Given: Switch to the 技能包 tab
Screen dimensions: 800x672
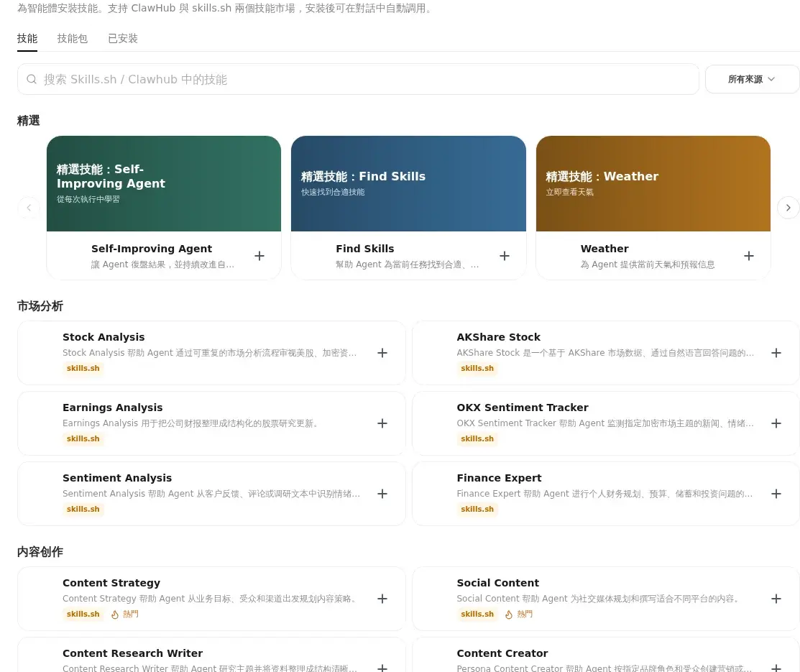Looking at the screenshot, I should click(x=73, y=39).
